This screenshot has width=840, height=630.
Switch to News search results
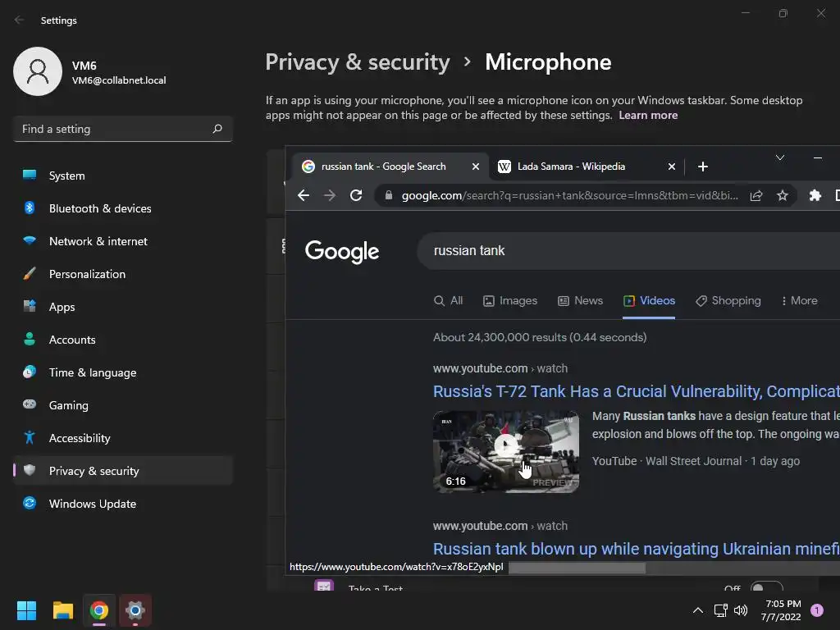pyautogui.click(x=580, y=300)
